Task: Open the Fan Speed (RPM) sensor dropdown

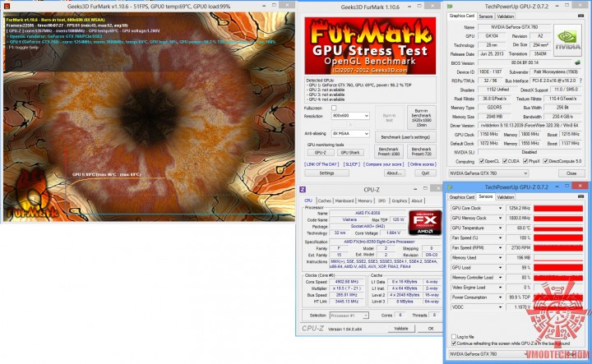Action: point(500,248)
